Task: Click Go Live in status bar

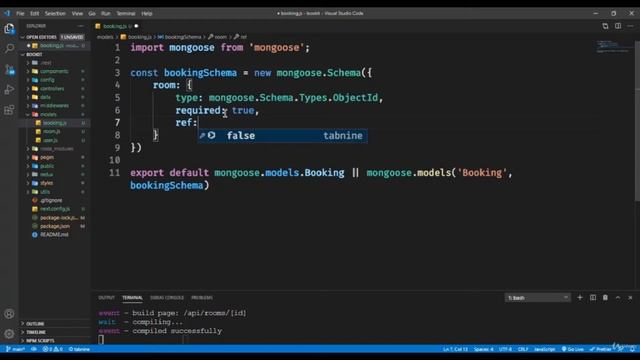Action: 573,349
